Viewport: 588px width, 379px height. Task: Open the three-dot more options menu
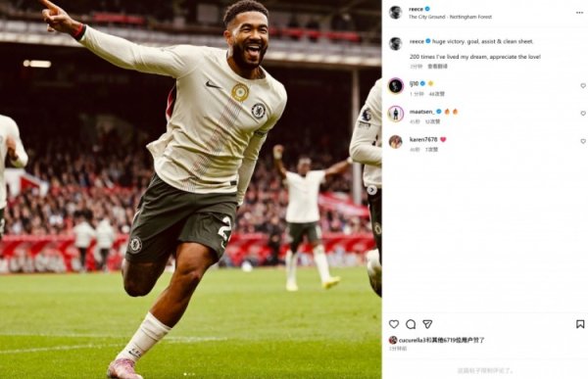point(579,13)
